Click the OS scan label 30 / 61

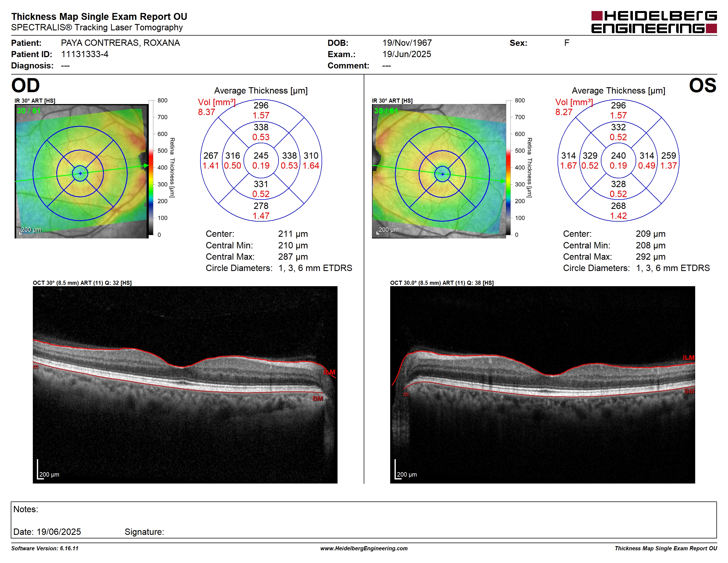click(386, 111)
